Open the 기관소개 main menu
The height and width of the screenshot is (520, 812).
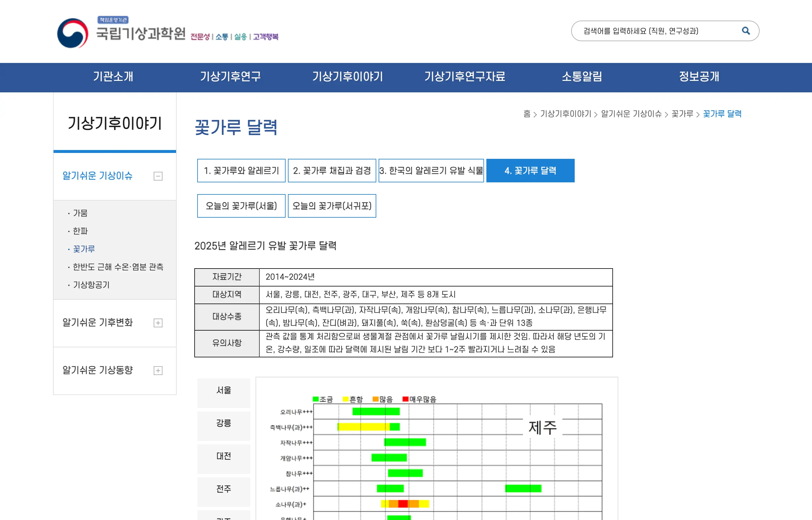[113, 77]
